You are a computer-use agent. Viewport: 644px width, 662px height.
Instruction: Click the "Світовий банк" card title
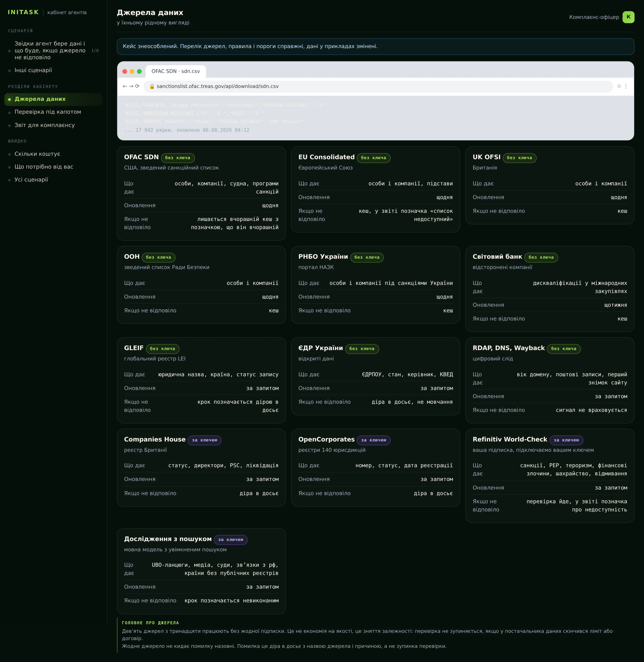[497, 257]
